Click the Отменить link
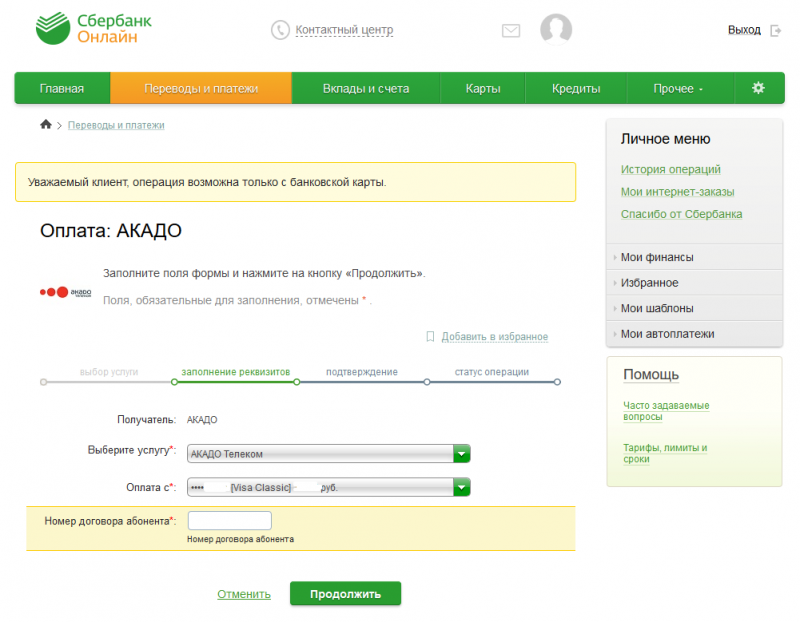The width and height of the screenshot is (800, 622). point(244,594)
